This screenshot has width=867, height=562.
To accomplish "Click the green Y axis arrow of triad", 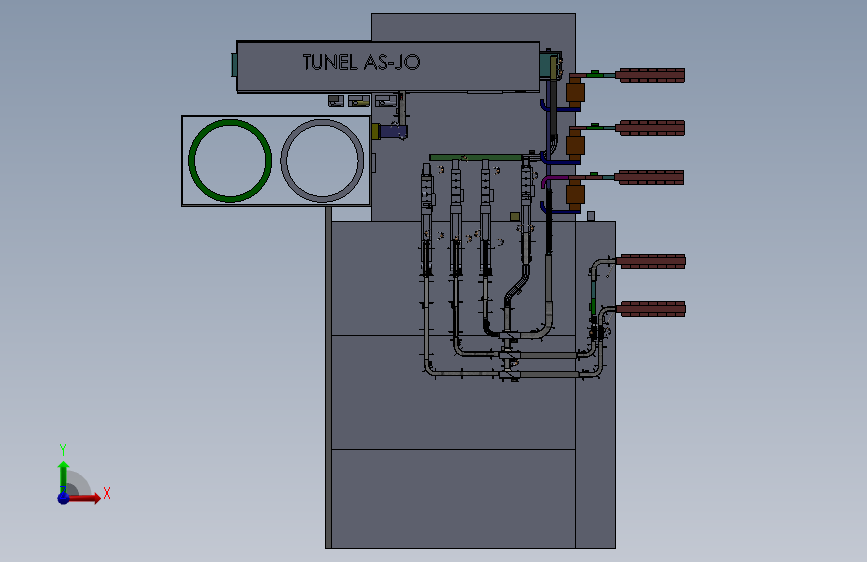I will click(x=64, y=477).
